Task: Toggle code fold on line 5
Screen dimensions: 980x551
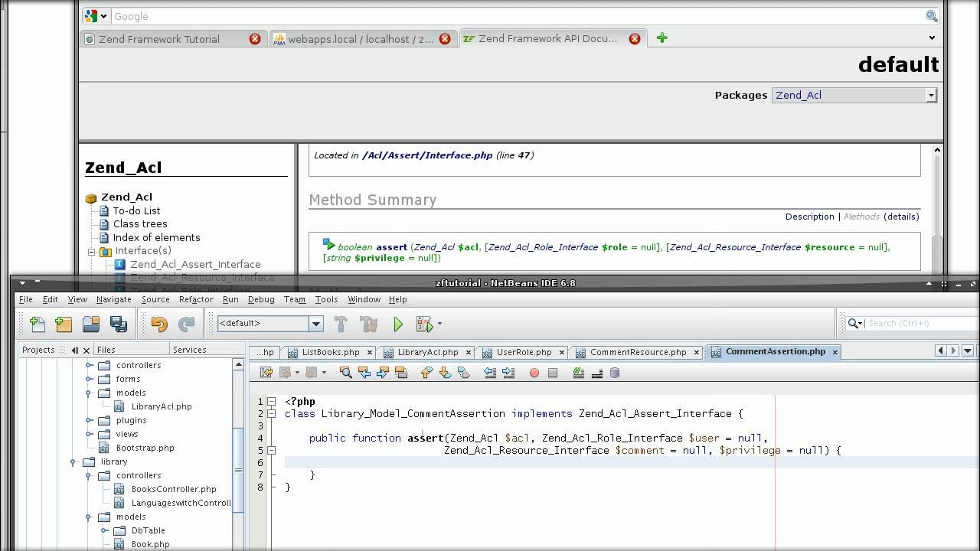Action: tap(271, 450)
